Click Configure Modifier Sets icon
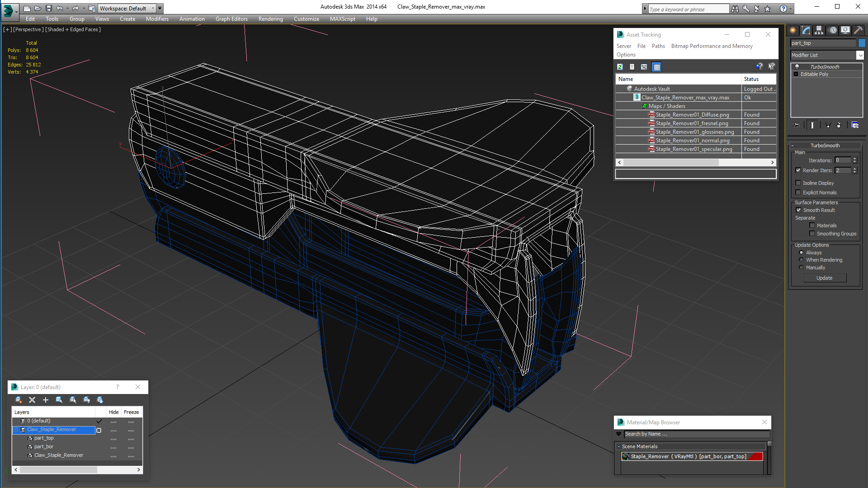Viewport: 868px width, 488px height. click(855, 125)
